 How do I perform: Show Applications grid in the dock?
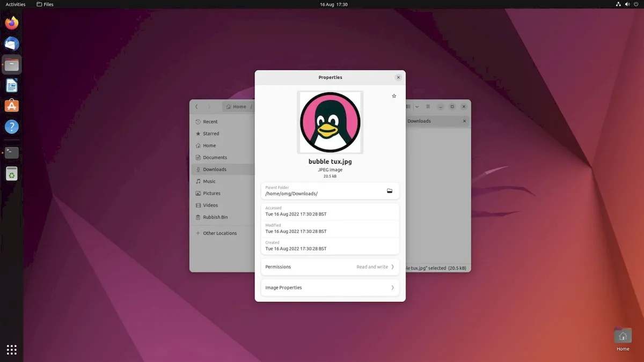pyautogui.click(x=12, y=350)
